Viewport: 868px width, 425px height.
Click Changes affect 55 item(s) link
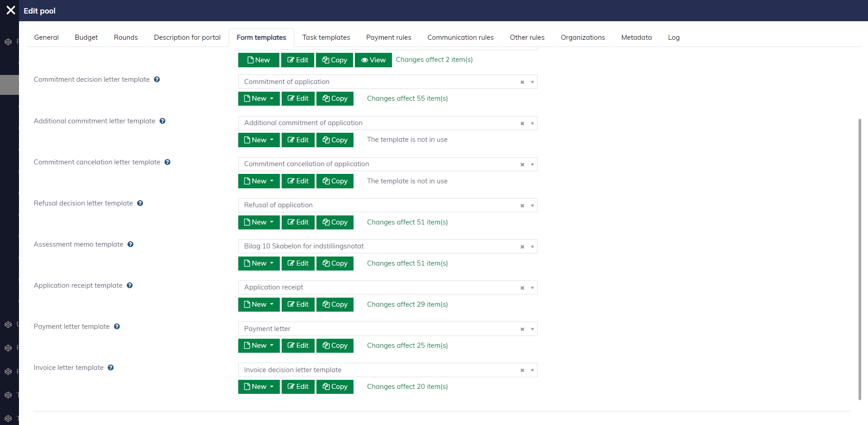pos(407,98)
